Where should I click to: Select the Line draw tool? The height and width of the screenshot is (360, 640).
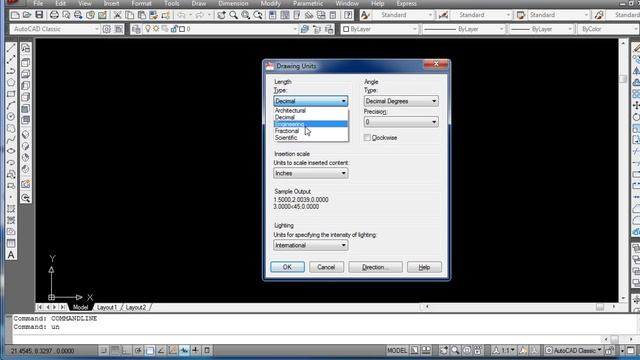coord(11,48)
